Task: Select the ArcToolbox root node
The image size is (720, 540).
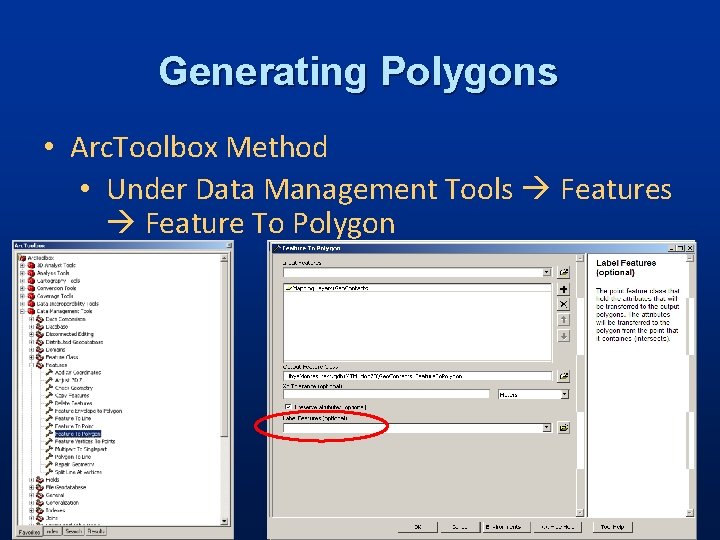Action: [41, 258]
